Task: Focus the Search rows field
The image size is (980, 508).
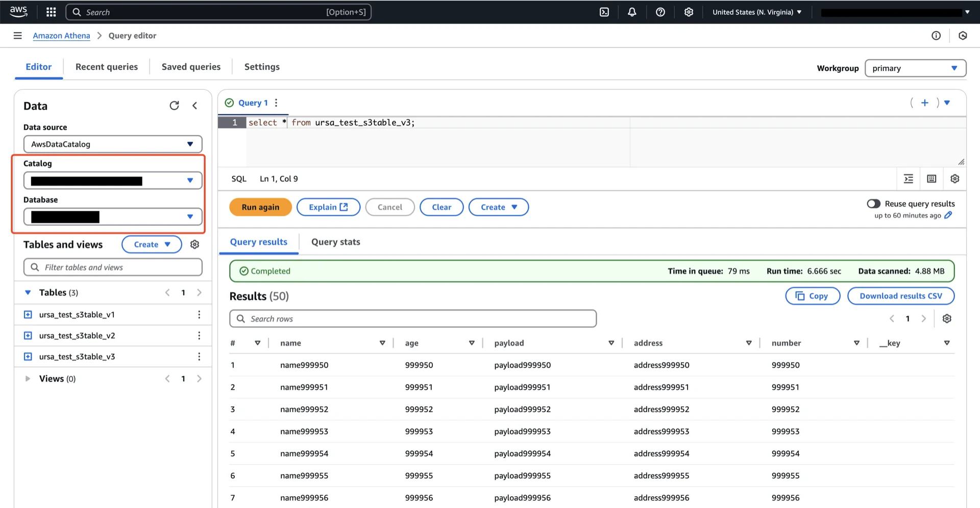Action: pyautogui.click(x=413, y=319)
